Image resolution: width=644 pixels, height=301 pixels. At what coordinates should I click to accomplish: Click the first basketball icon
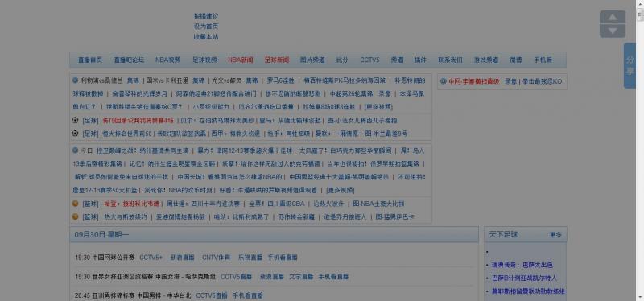pos(75,204)
